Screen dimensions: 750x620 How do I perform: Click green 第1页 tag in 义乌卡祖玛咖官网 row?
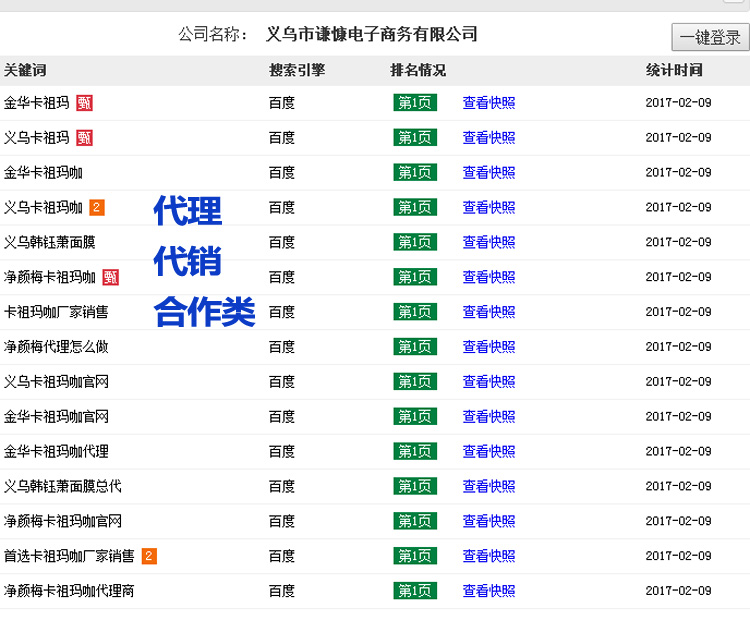click(415, 382)
